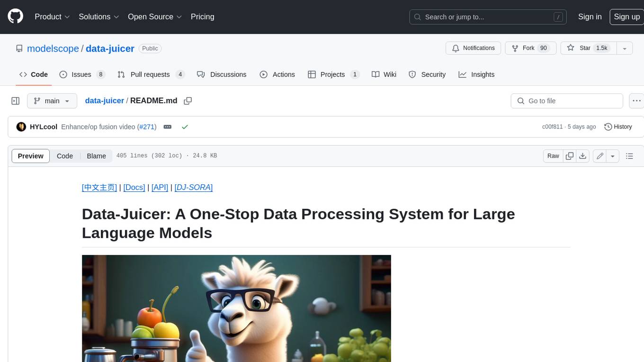Screen dimensions: 644x362
Task: Expand the Solutions menu
Action: 99,17
